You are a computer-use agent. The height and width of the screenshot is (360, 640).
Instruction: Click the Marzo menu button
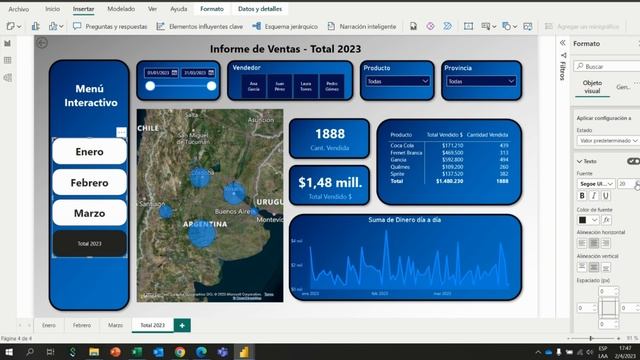click(89, 213)
